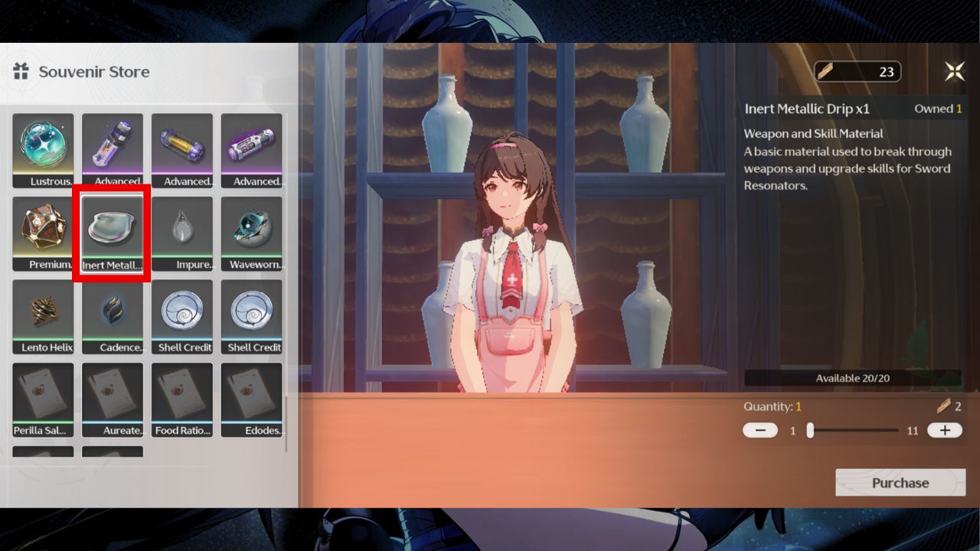Select the yellow Advanced capsule item
This screenshot has width=980, height=551.
[182, 150]
